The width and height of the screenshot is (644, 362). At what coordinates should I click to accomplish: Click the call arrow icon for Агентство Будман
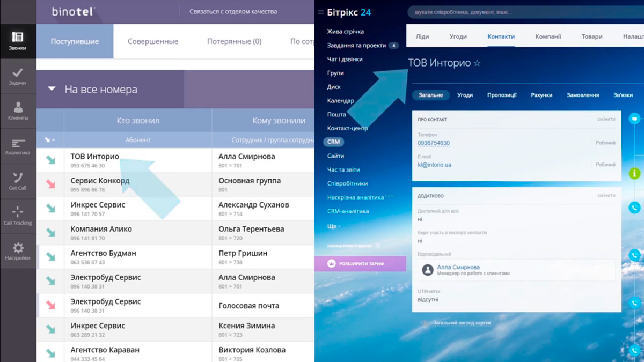click(x=50, y=256)
